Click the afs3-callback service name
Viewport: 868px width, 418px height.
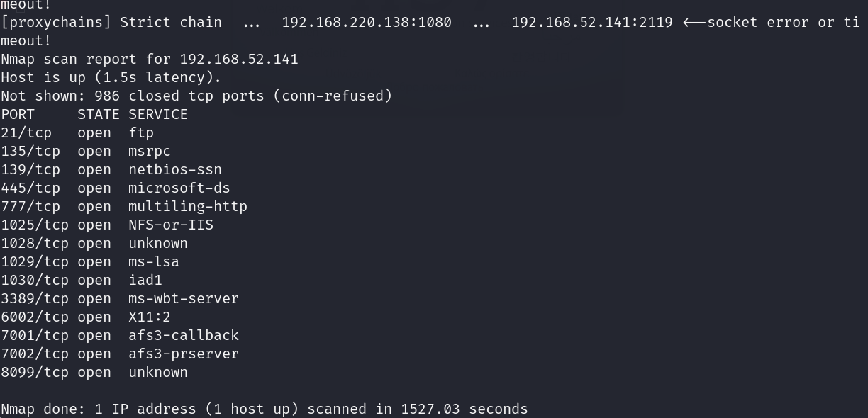point(184,335)
